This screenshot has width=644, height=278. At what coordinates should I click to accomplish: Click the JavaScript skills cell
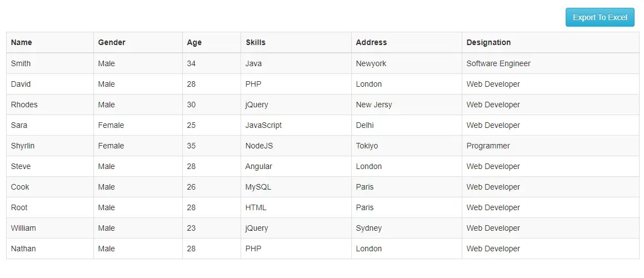click(263, 125)
